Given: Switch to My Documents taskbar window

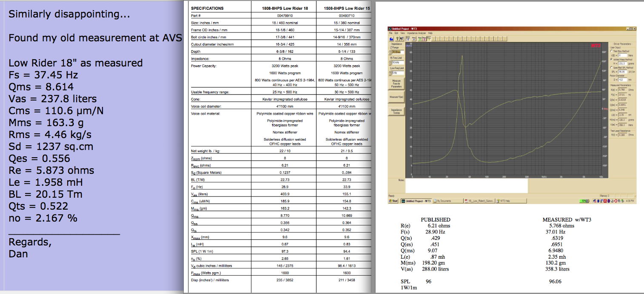Looking at the screenshot, I should 447,201.
